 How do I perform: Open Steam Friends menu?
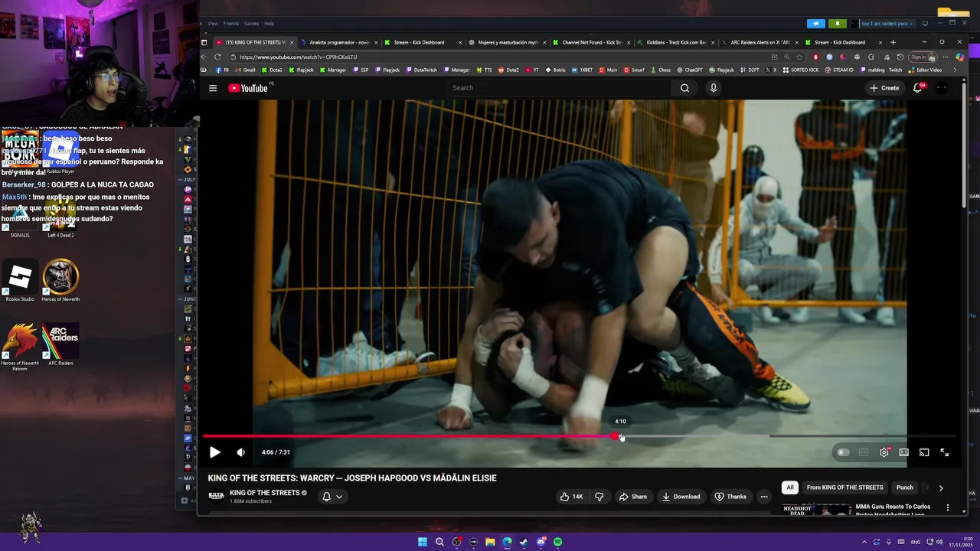click(x=230, y=24)
